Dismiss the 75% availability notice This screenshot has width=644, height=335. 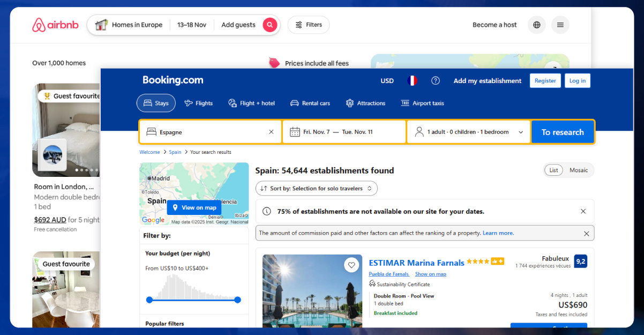[583, 211]
